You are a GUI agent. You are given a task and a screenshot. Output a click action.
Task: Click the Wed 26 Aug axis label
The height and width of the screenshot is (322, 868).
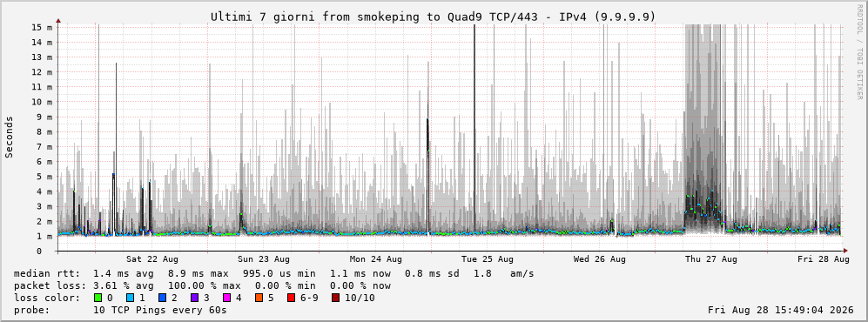[x=600, y=259]
